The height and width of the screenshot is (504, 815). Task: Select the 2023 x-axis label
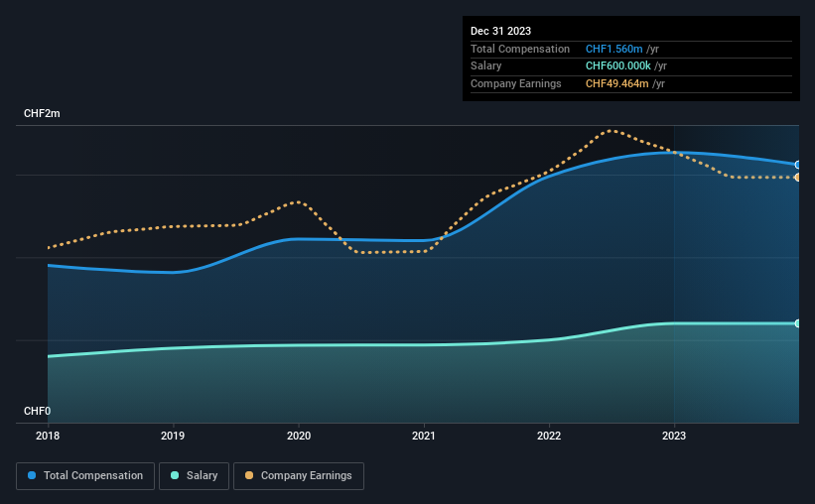coord(674,436)
